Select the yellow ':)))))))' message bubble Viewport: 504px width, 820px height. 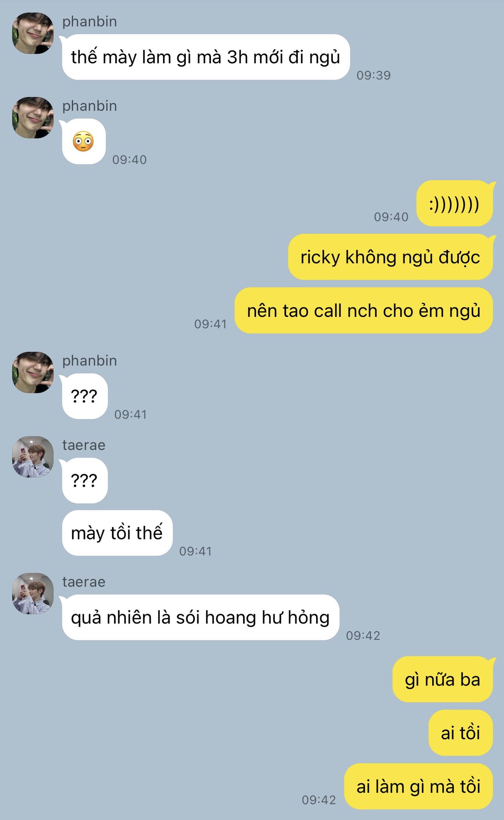[454, 203]
